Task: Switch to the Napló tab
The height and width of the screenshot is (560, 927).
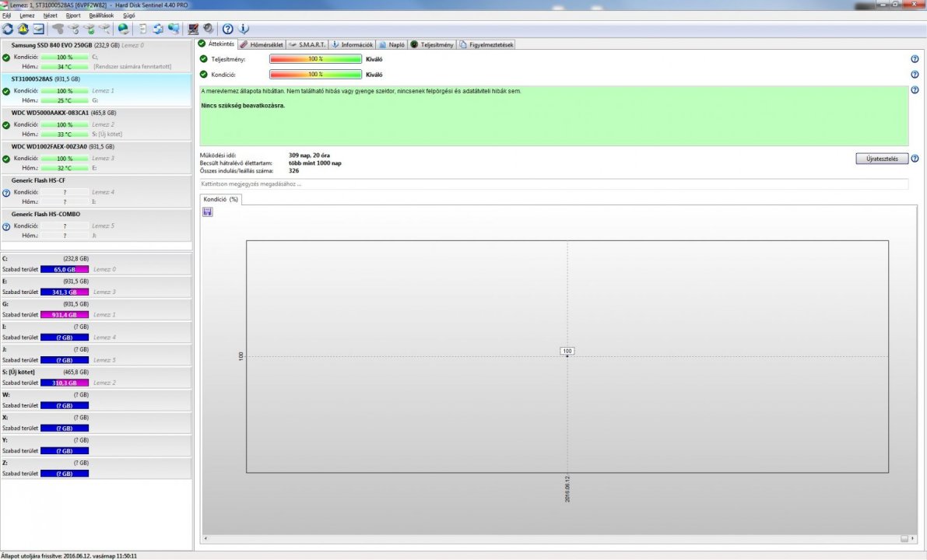Action: pos(392,44)
